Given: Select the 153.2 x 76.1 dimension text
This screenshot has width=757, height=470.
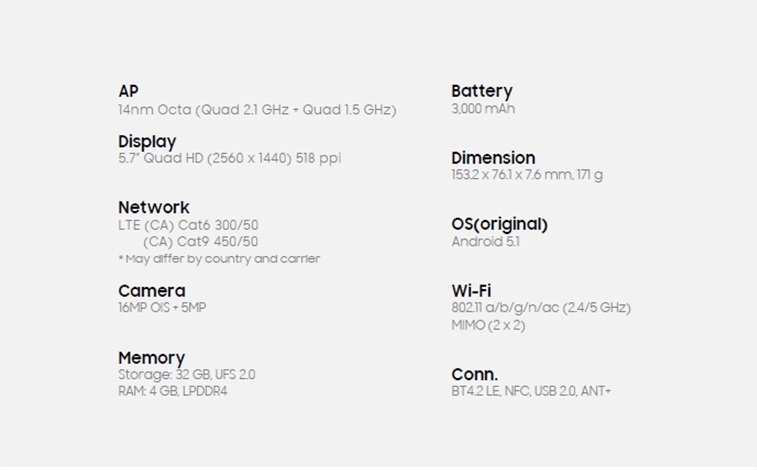Looking at the screenshot, I should pos(527,175).
